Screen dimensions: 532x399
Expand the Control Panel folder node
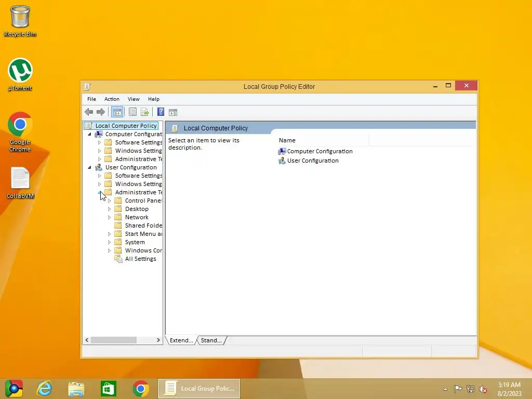coord(109,201)
